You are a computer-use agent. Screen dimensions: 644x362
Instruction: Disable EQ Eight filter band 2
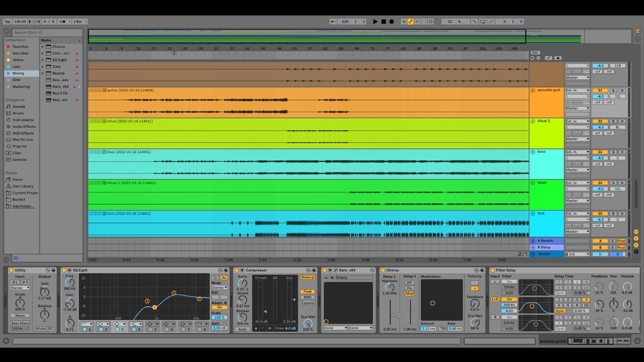click(x=101, y=329)
